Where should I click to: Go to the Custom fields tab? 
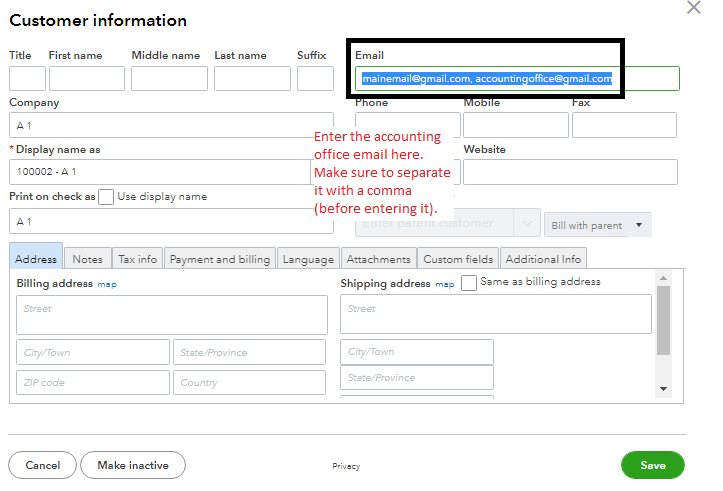[458, 259]
